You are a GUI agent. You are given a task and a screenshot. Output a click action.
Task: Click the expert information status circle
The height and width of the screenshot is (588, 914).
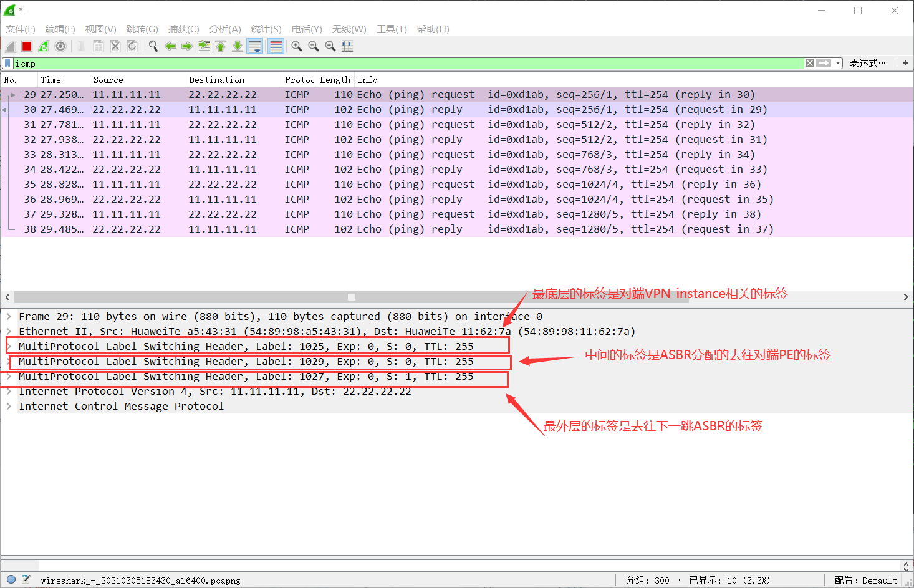tap(11, 579)
